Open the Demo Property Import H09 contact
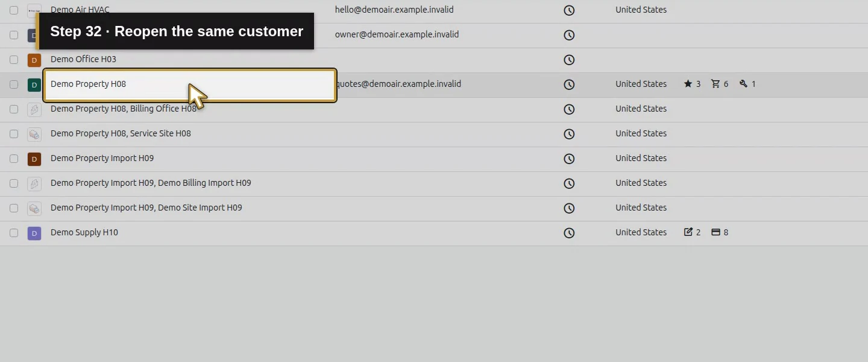 102,158
